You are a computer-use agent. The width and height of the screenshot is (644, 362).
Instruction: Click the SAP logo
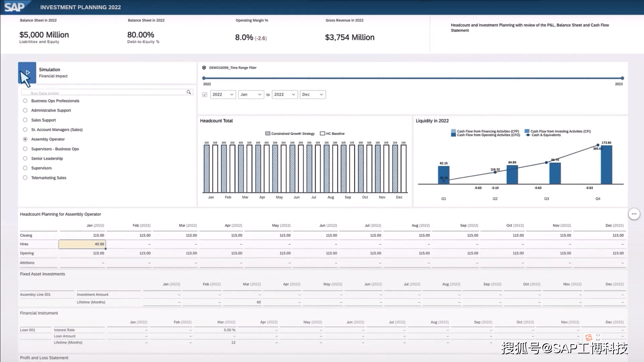(15, 7)
